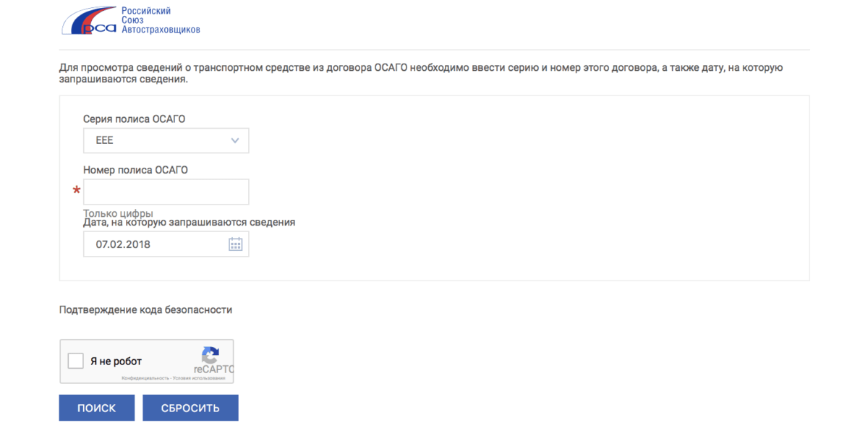Click the Только цифры hint text
868x441 pixels.
pos(118,213)
